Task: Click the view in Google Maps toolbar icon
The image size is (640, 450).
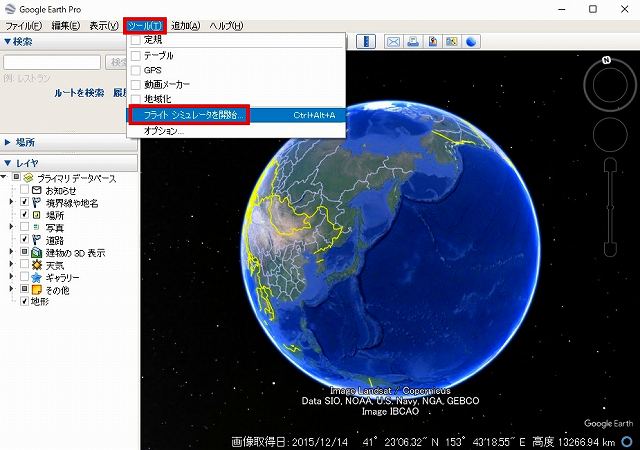Action: click(452, 42)
